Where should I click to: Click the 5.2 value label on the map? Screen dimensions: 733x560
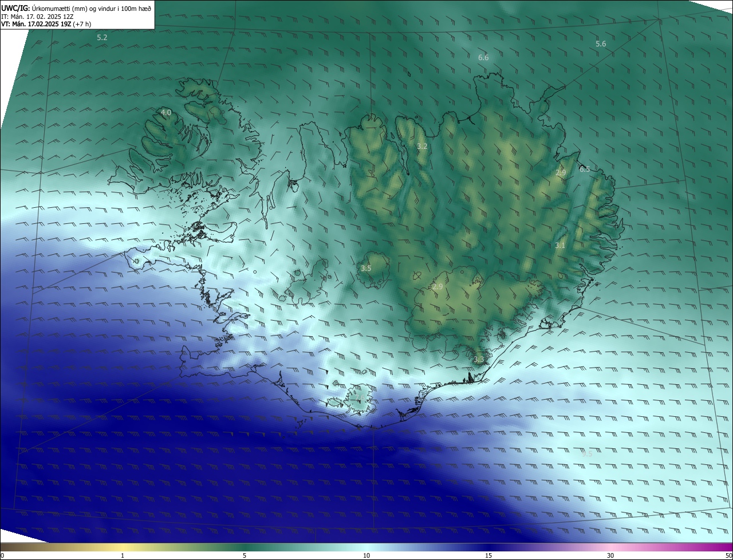point(102,37)
